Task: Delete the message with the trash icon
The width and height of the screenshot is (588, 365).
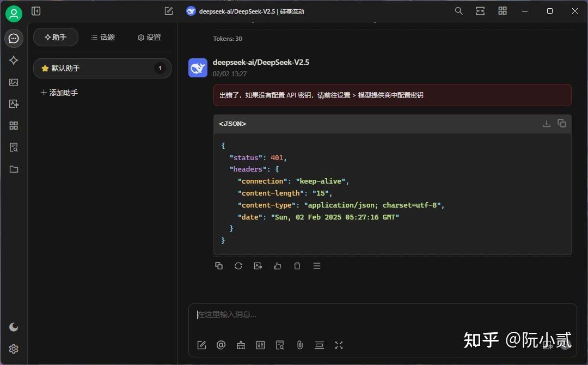Action: coord(297,266)
